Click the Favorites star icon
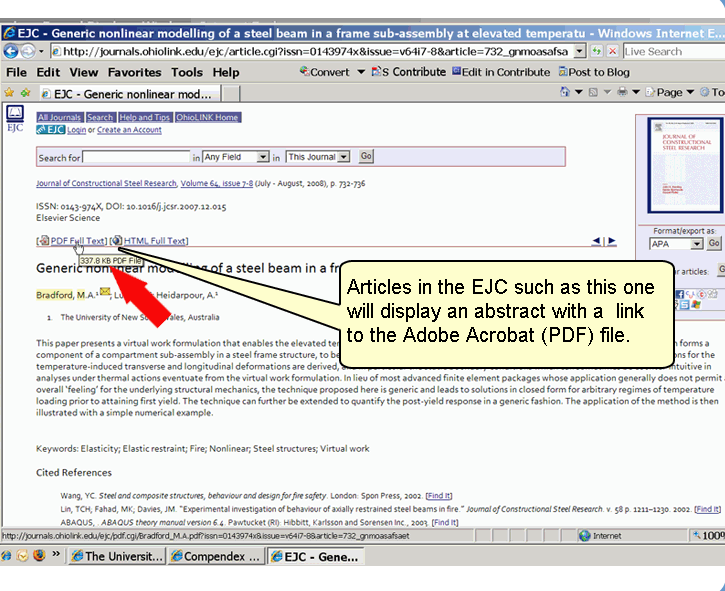This screenshot has width=725, height=591. click(9, 93)
